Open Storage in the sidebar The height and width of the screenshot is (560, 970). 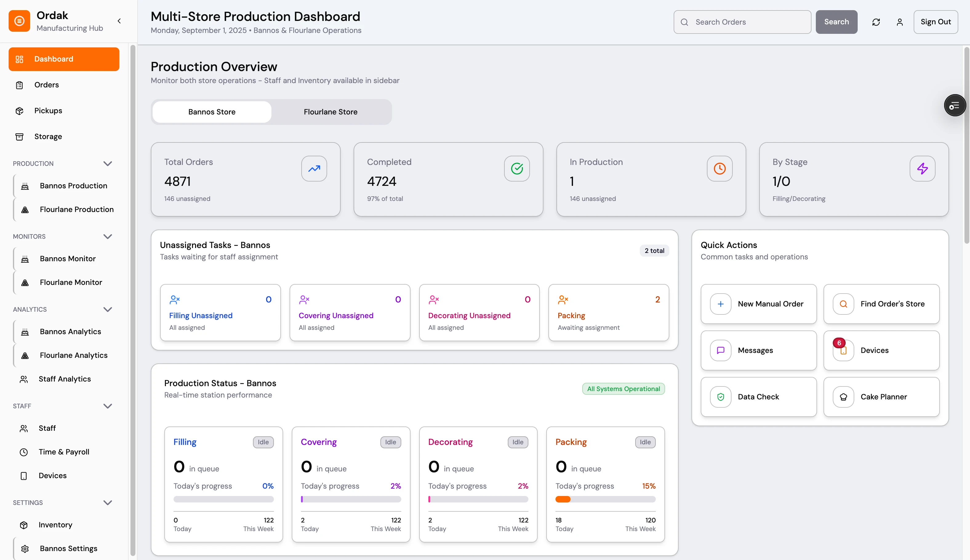(x=64, y=137)
